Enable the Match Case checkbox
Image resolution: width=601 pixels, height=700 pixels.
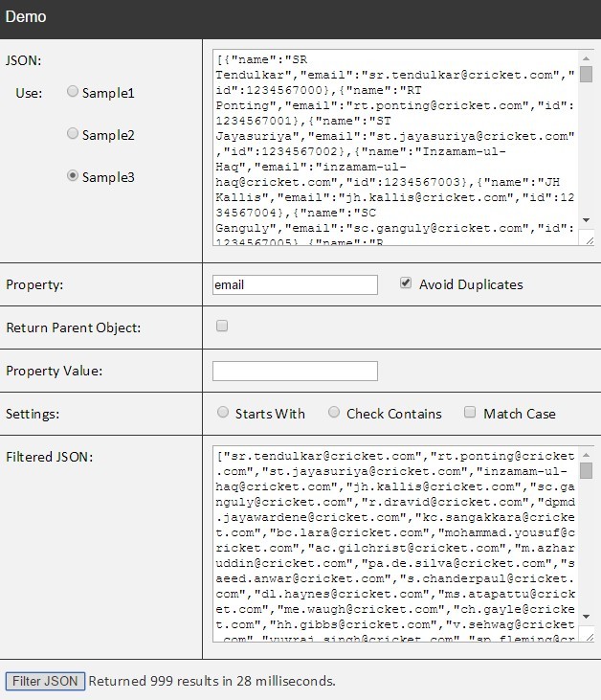coord(470,413)
